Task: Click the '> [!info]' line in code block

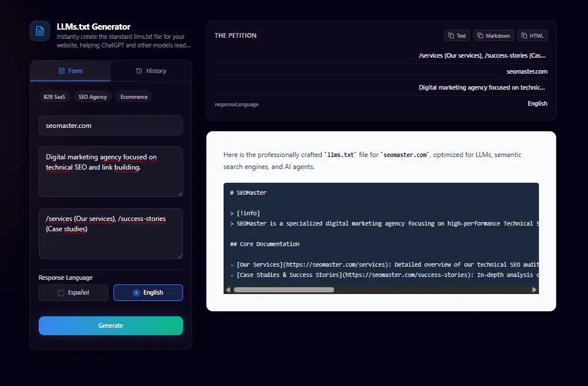Action: click(x=245, y=214)
